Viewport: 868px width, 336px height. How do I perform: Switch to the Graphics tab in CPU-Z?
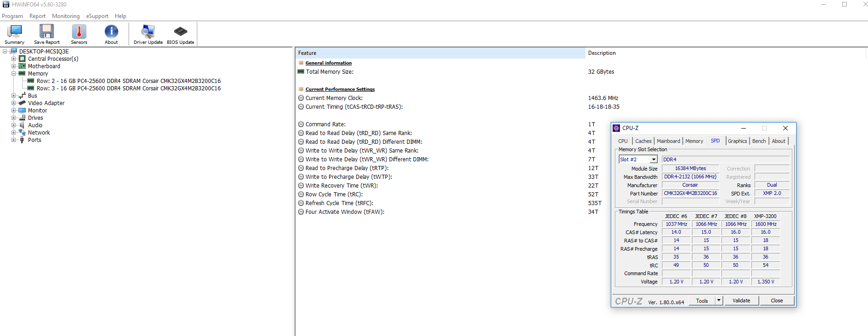point(738,141)
